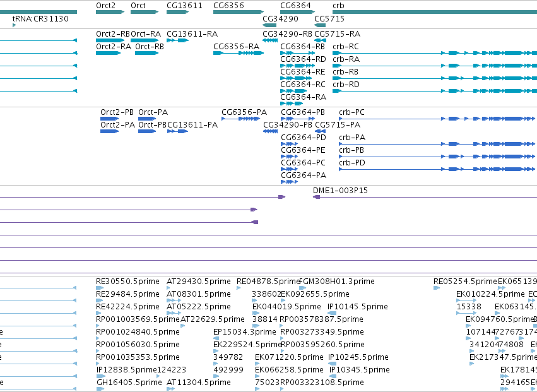Image resolution: width=537 pixels, height=392 pixels.
Task: Click the RE05254.5prime EST label
Action: coord(465,282)
